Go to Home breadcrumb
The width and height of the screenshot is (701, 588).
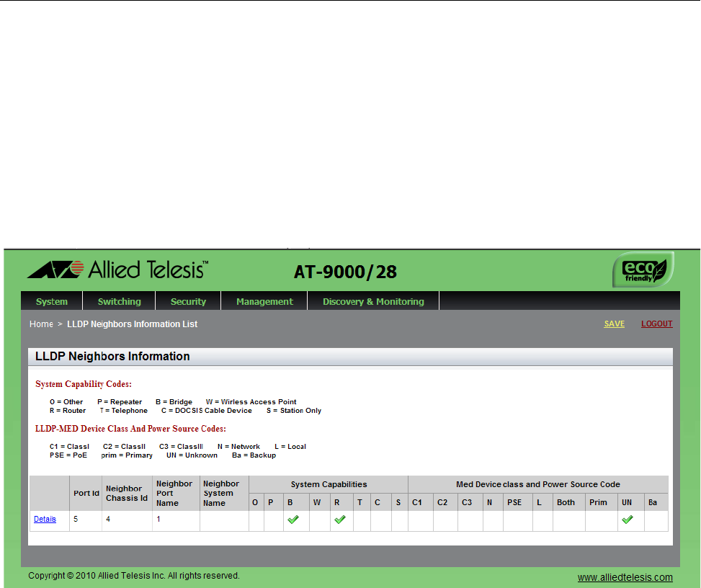(41, 324)
